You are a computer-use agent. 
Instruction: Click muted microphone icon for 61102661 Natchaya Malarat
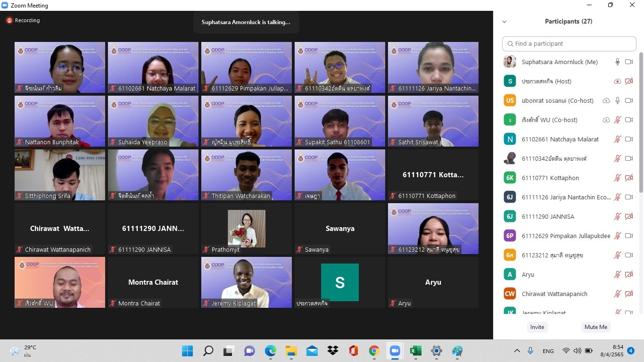(x=617, y=140)
